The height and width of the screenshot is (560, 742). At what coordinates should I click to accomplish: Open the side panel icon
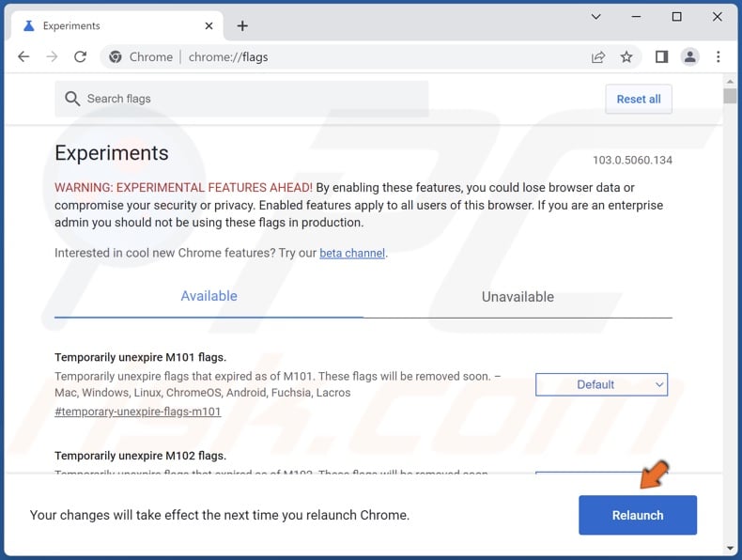[661, 56]
